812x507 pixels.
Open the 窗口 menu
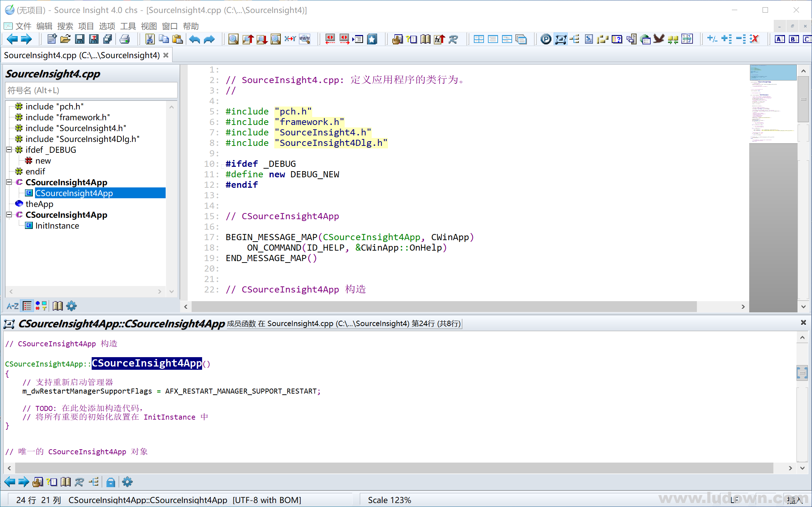click(170, 26)
